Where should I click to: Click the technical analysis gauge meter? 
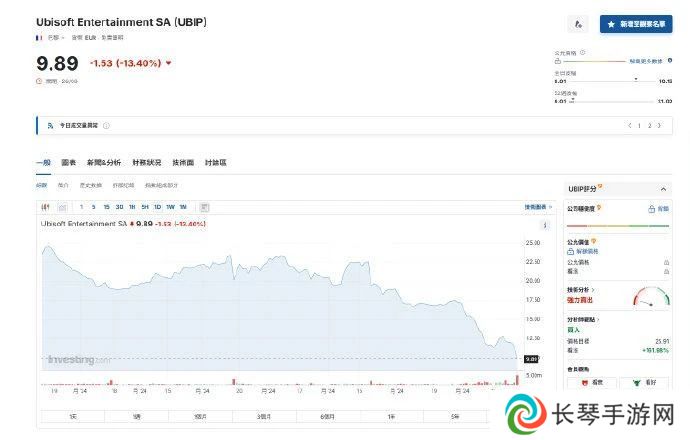[x=651, y=297]
